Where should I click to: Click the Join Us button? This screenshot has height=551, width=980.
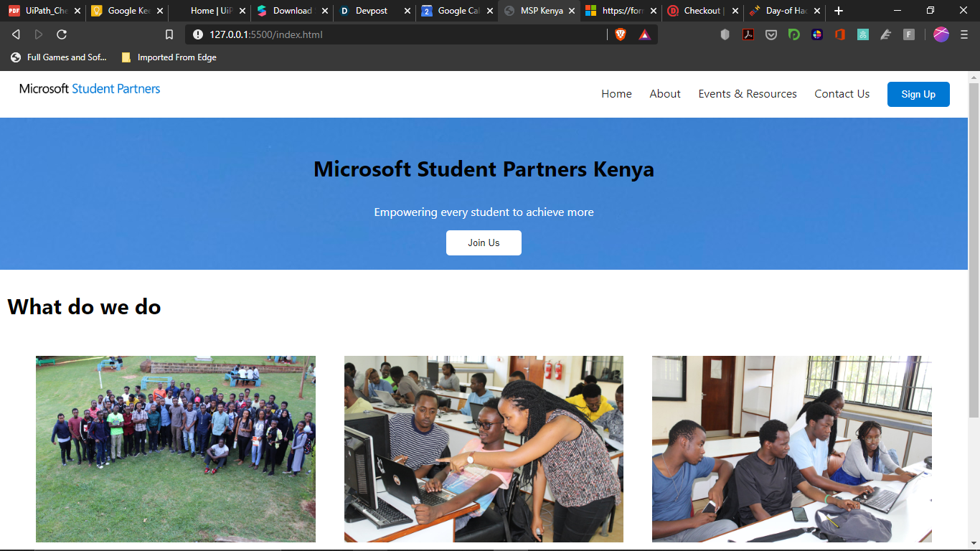(484, 242)
